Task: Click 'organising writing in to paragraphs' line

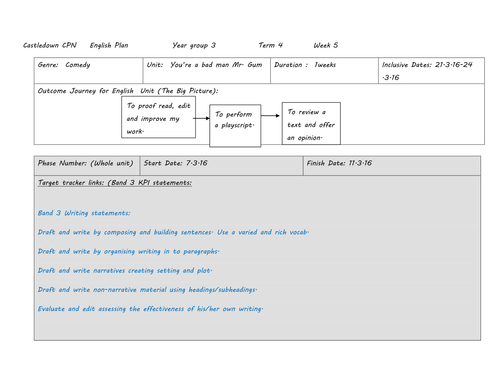Action: click(128, 251)
